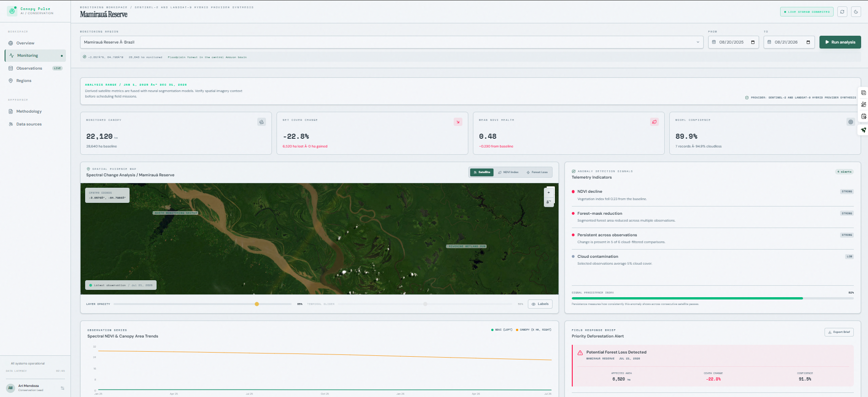Zoom in on the map with the plus button
Viewport: 868px width, 397px height.
click(549, 192)
